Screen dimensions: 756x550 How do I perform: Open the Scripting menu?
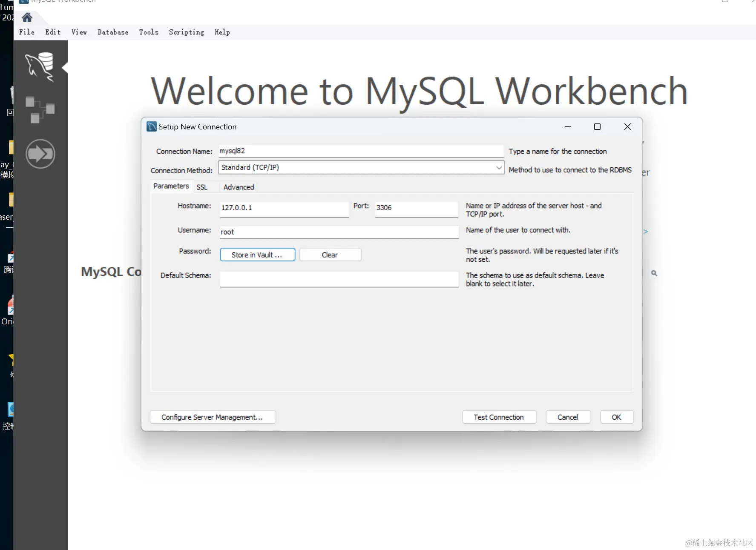point(187,32)
